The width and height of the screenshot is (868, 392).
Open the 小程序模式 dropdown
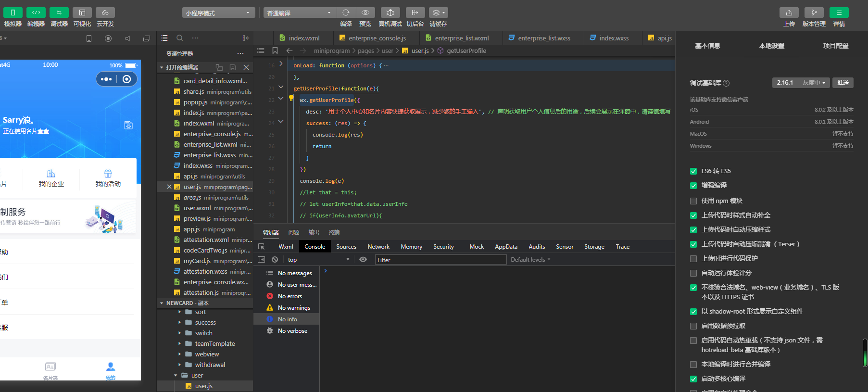tap(218, 13)
